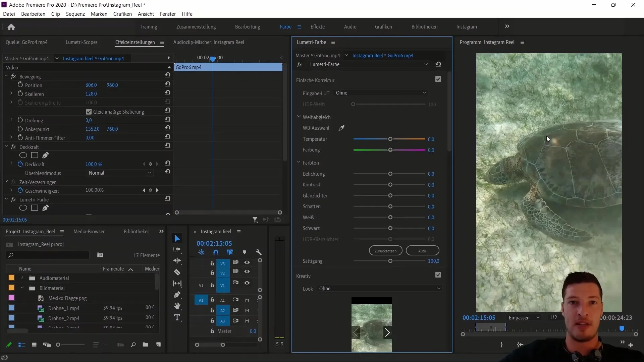Expand the Audiomaterial bin
The height and width of the screenshot is (362, 644).
click(22, 278)
